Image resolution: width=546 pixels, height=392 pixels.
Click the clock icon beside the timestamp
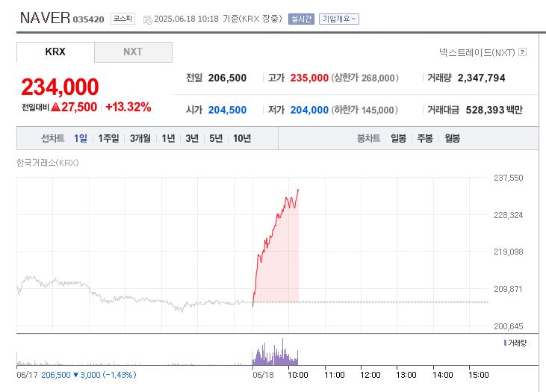tap(146, 19)
